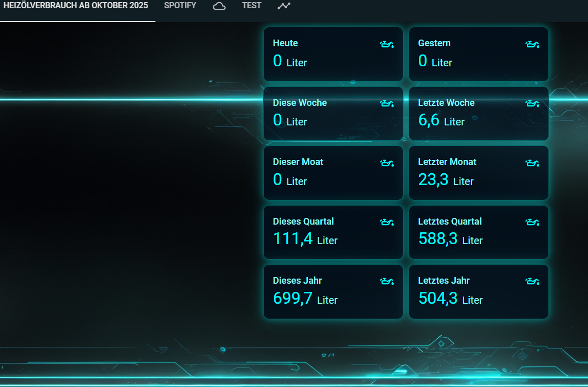Select the Dieses Jahr card title
The width and height of the screenshot is (588, 387).
pos(298,281)
